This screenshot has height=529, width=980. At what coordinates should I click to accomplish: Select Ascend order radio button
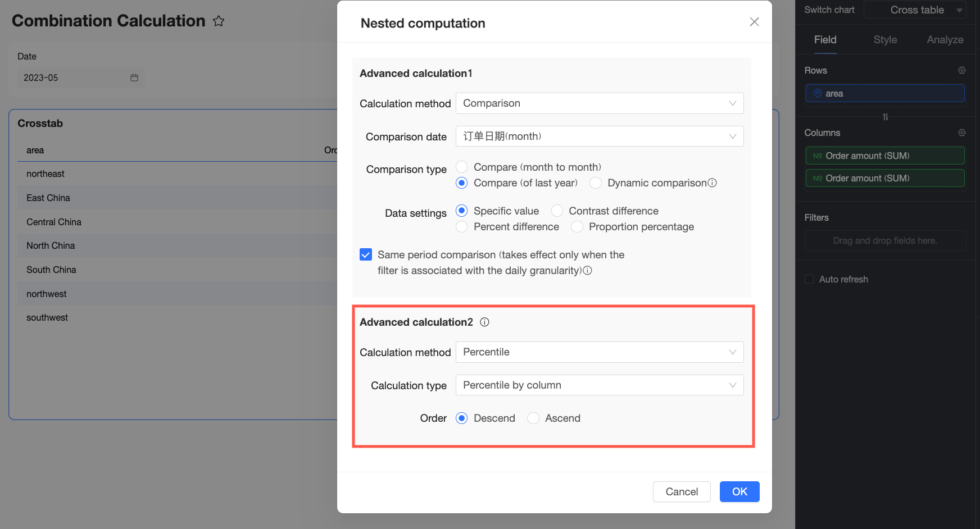pyautogui.click(x=533, y=418)
